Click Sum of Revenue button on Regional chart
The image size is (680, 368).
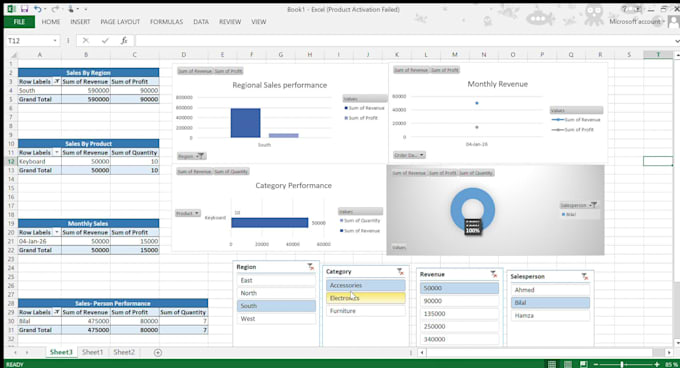195,71
